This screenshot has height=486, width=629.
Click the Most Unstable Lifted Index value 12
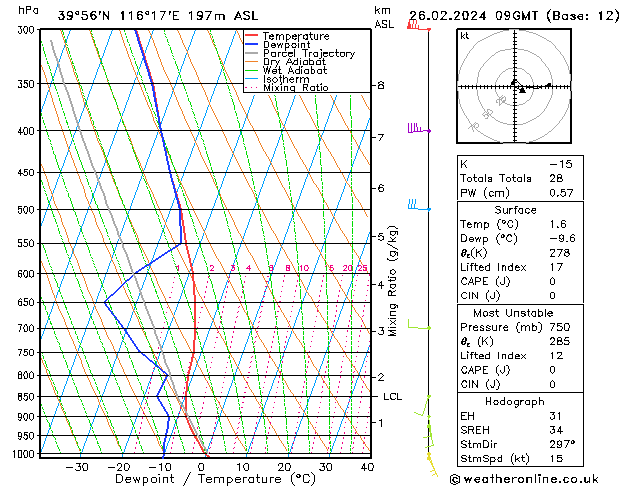556,356
